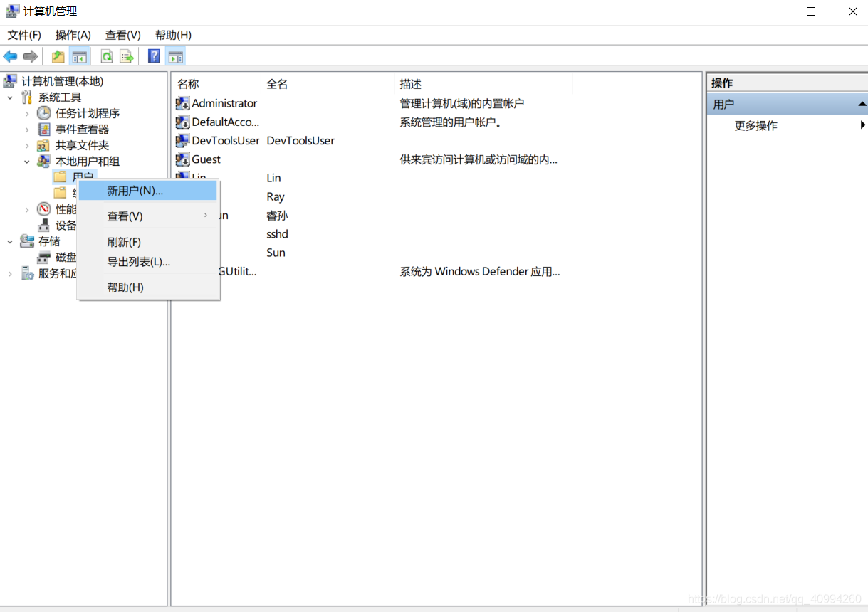Collapse the 本地用户和组 tree node
868x612 pixels.
27,162
